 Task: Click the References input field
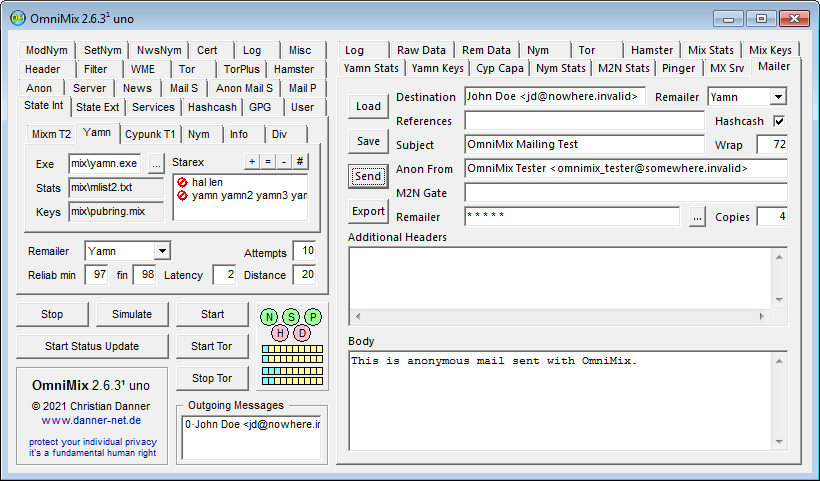coord(584,121)
